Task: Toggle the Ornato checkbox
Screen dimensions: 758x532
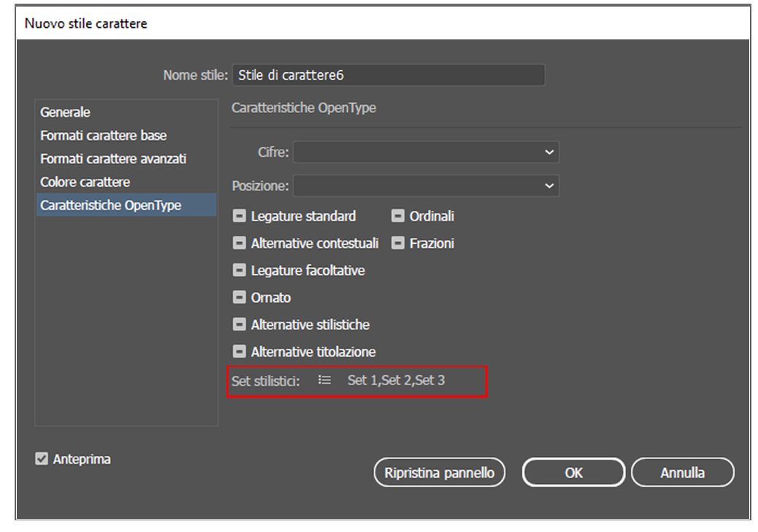Action: coord(240,298)
